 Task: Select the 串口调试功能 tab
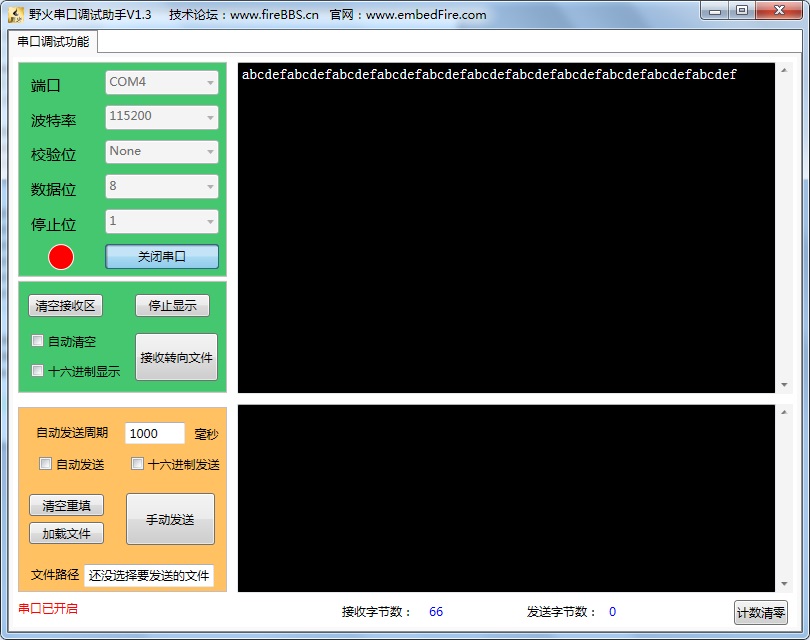click(53, 42)
